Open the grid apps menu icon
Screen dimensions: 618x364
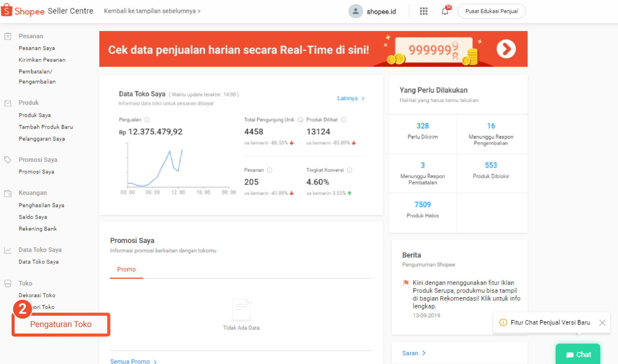[423, 11]
